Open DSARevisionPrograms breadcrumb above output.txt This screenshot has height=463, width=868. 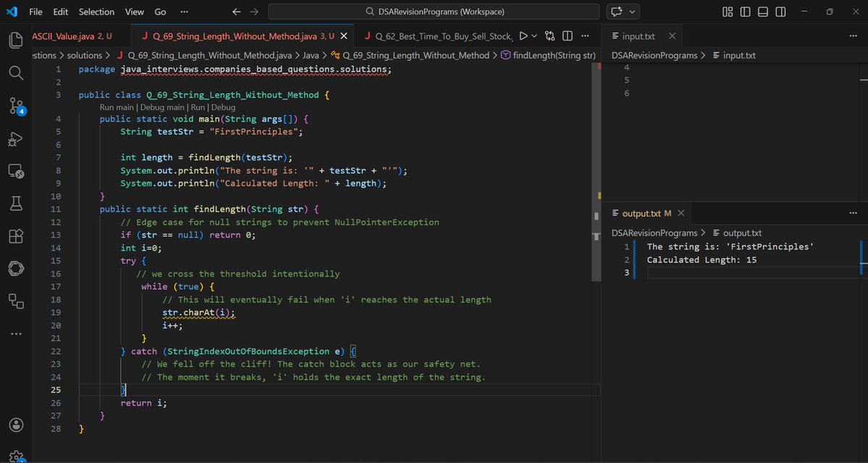pos(654,233)
